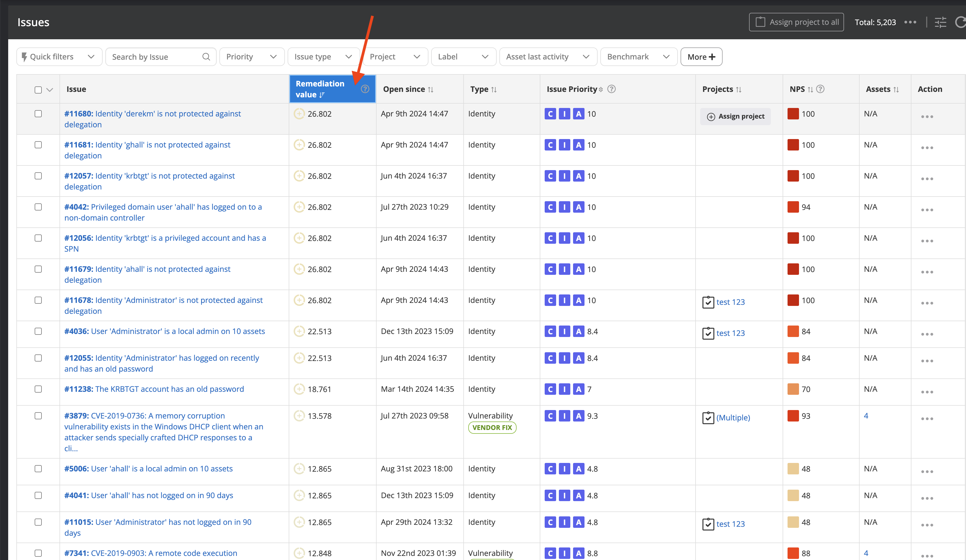Check the checkbox for issue #11681
The width and height of the screenshot is (966, 560).
pyautogui.click(x=38, y=145)
